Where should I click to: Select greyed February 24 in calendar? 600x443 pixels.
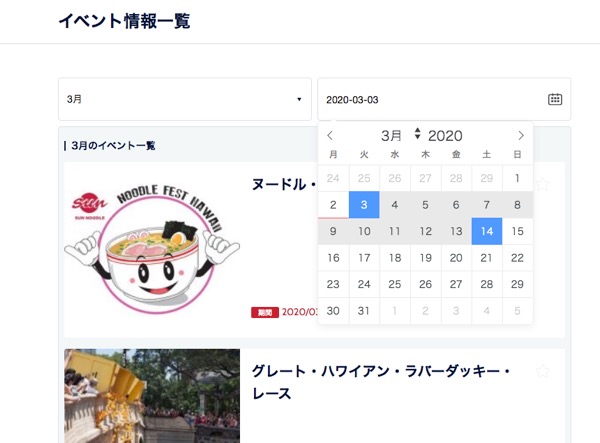(333, 178)
